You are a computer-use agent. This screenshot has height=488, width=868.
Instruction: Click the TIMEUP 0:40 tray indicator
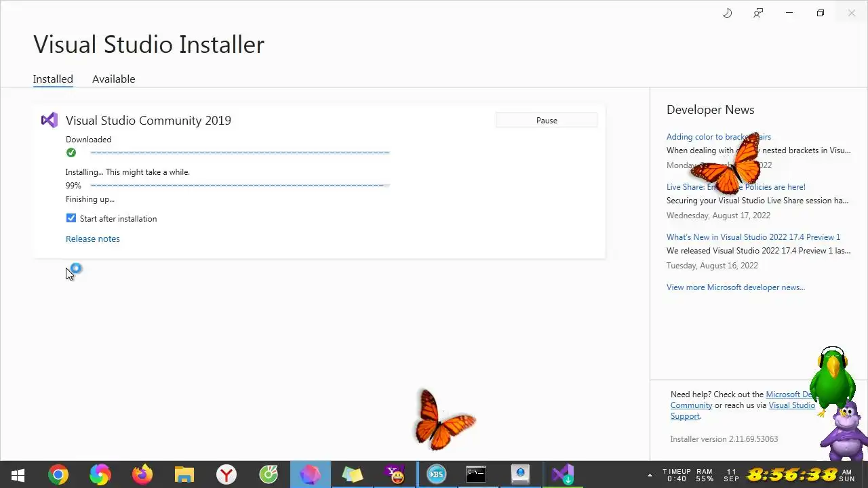(x=677, y=475)
